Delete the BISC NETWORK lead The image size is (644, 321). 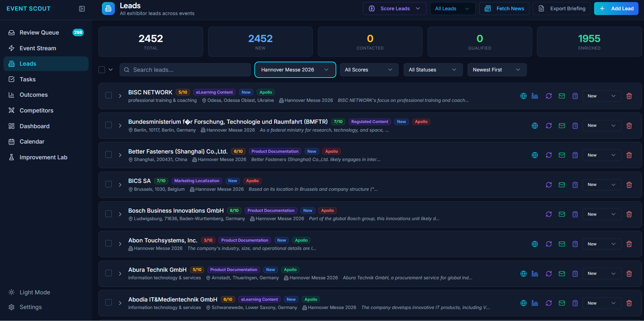pyautogui.click(x=629, y=96)
